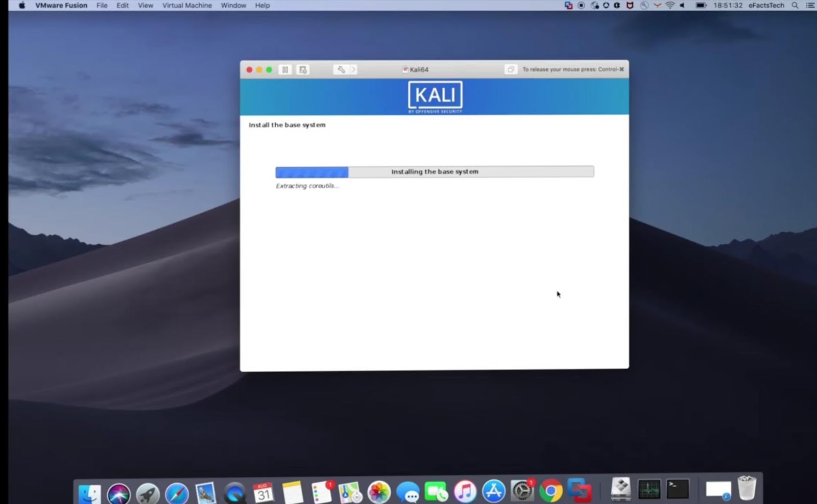Viewport: 817px width, 504px height.
Task: Open the disk installer icon in Dock
Action: tap(621, 489)
